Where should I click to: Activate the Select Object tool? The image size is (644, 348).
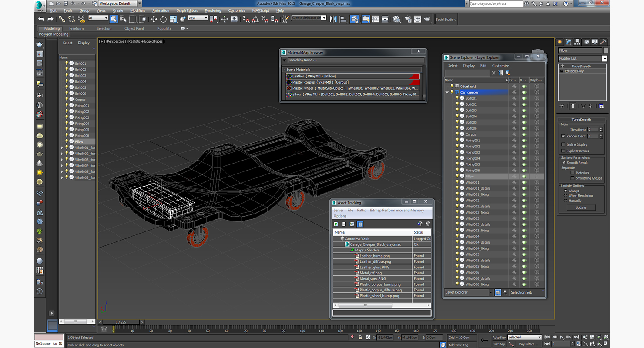click(x=114, y=19)
